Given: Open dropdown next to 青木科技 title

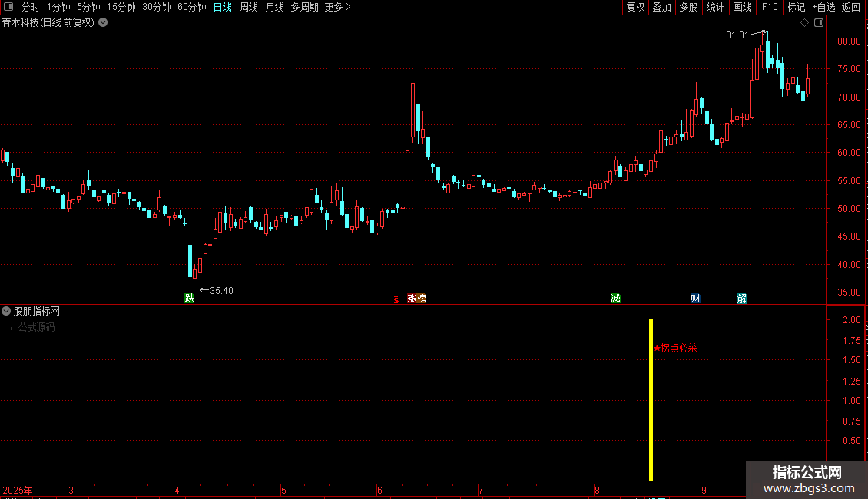Looking at the screenshot, I should point(103,23).
